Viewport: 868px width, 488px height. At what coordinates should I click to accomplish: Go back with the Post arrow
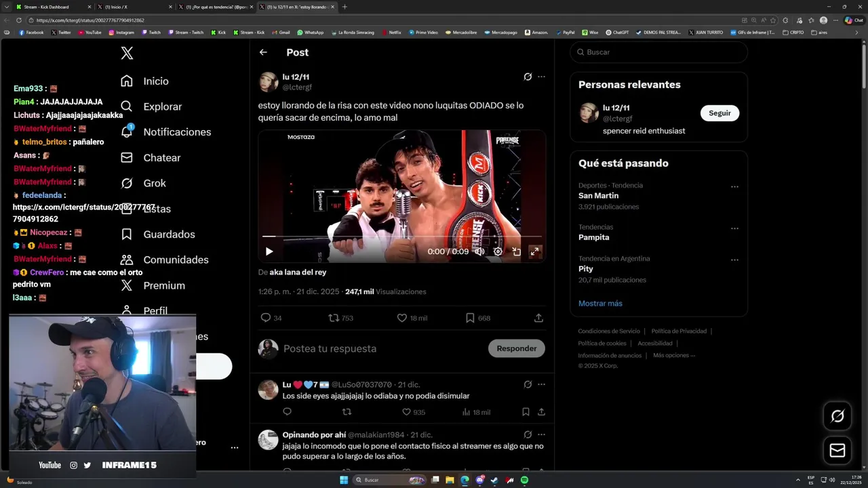click(263, 52)
